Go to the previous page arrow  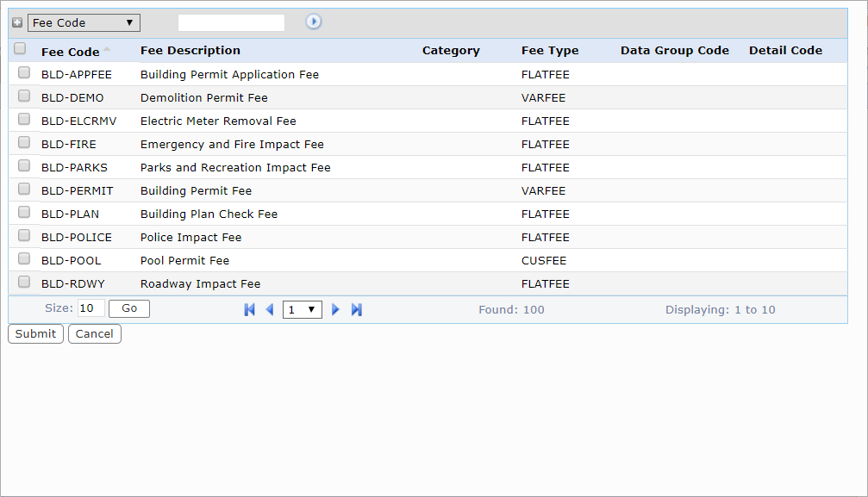click(x=269, y=309)
